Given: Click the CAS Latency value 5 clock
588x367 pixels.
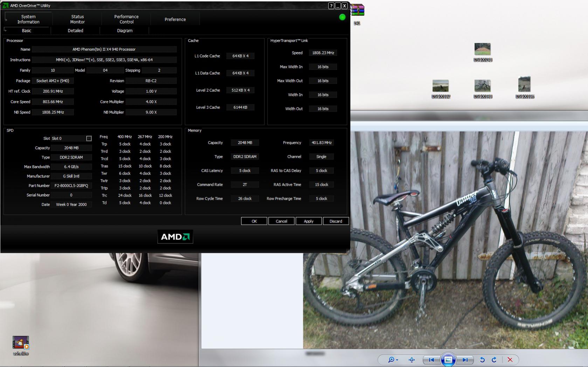Looking at the screenshot, I should [x=245, y=171].
